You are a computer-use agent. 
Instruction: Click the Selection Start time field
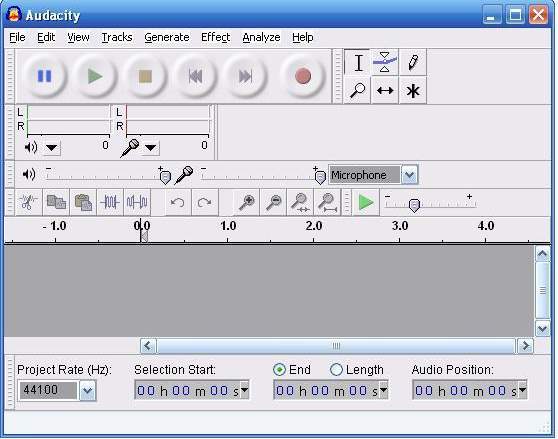coord(191,390)
